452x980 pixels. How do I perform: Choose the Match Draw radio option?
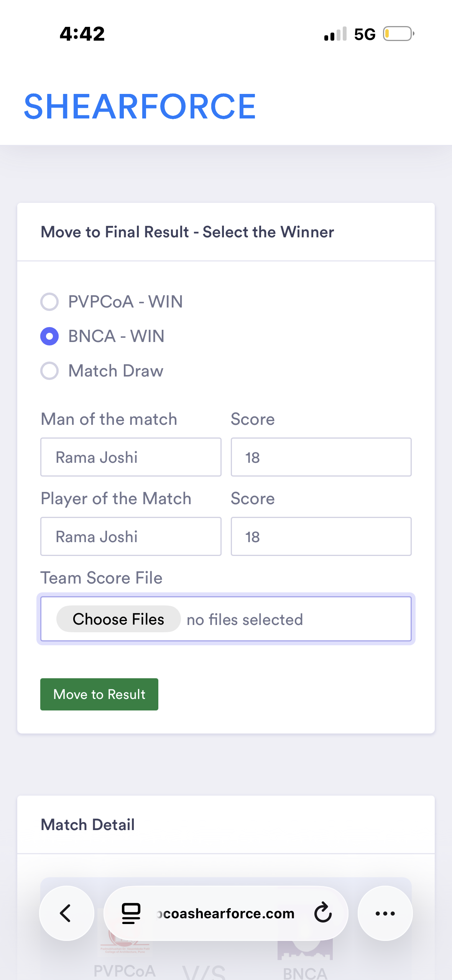point(49,371)
